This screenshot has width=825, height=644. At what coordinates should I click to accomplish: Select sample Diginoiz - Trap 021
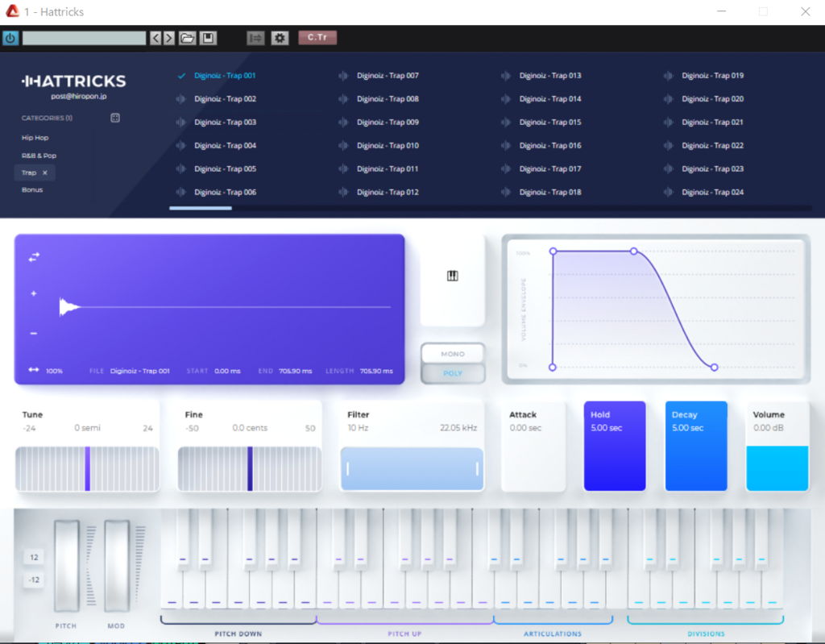pos(712,123)
